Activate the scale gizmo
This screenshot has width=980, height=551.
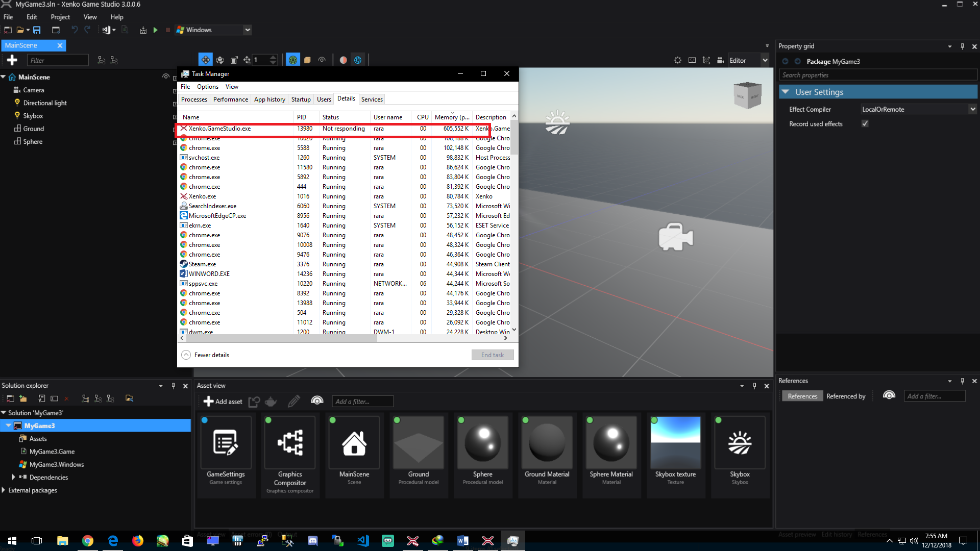tap(234, 60)
